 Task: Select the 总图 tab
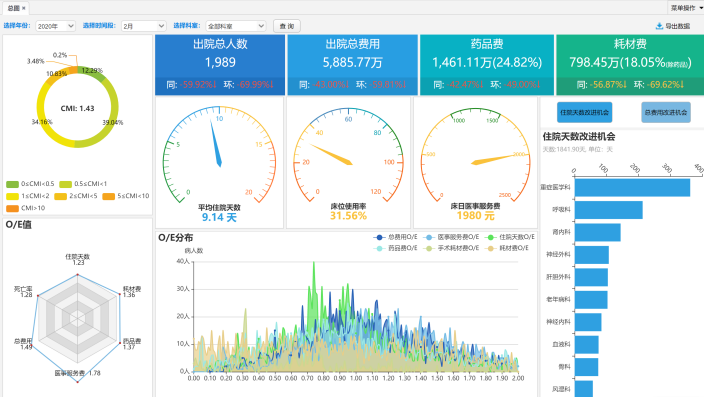[13, 8]
